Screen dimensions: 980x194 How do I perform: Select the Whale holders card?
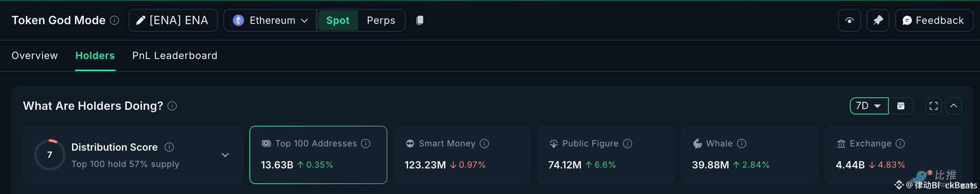pyautogui.click(x=749, y=155)
